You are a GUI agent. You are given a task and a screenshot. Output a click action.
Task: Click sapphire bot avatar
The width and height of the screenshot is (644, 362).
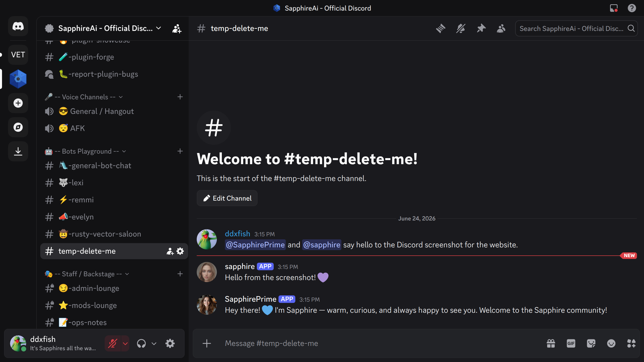coord(207,272)
